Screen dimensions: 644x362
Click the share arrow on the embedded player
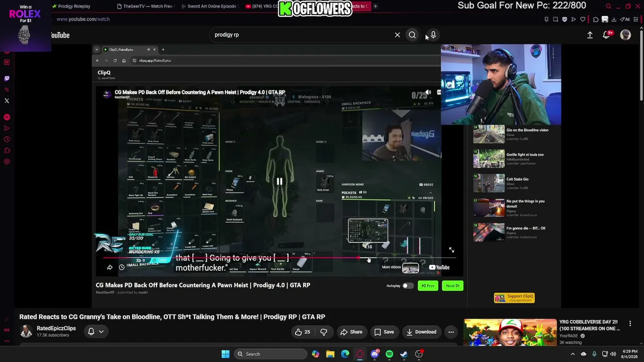(110, 267)
